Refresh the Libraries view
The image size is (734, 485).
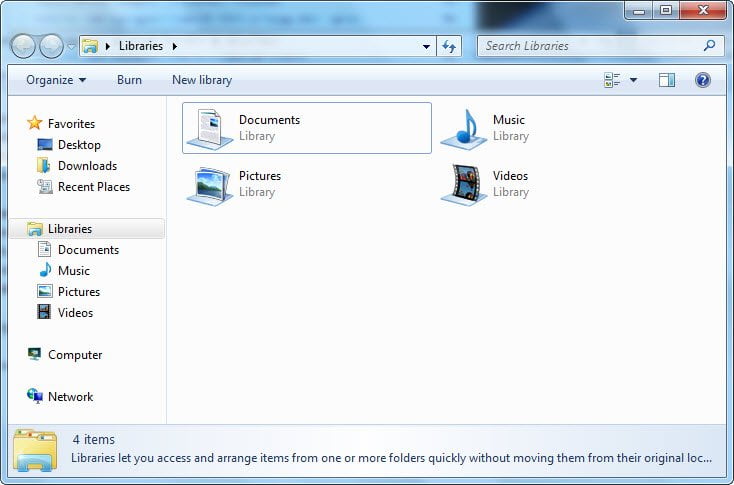tap(449, 46)
